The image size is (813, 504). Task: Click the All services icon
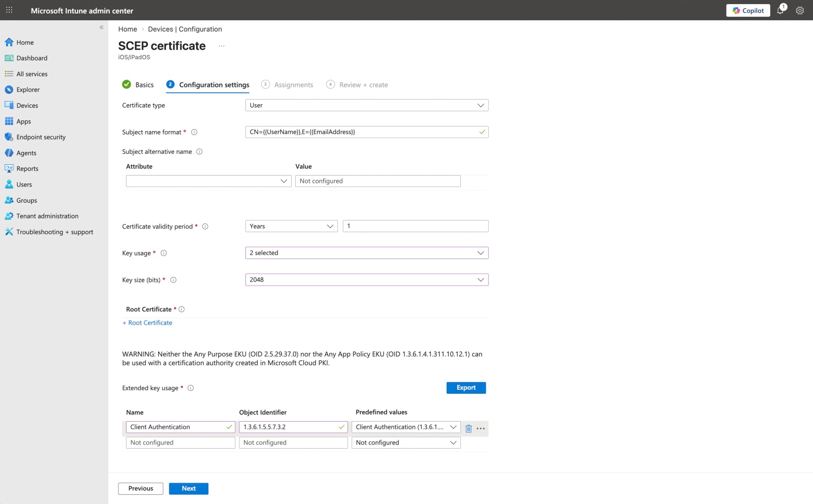click(9, 74)
